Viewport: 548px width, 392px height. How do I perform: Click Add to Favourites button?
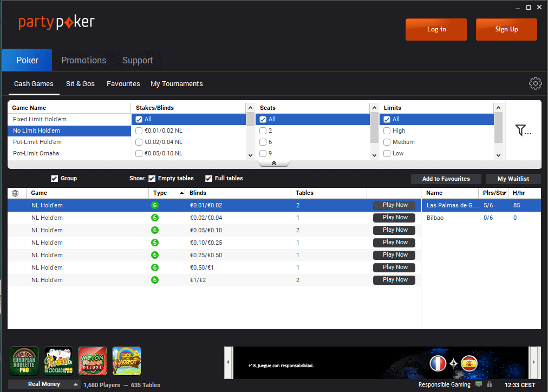click(446, 179)
